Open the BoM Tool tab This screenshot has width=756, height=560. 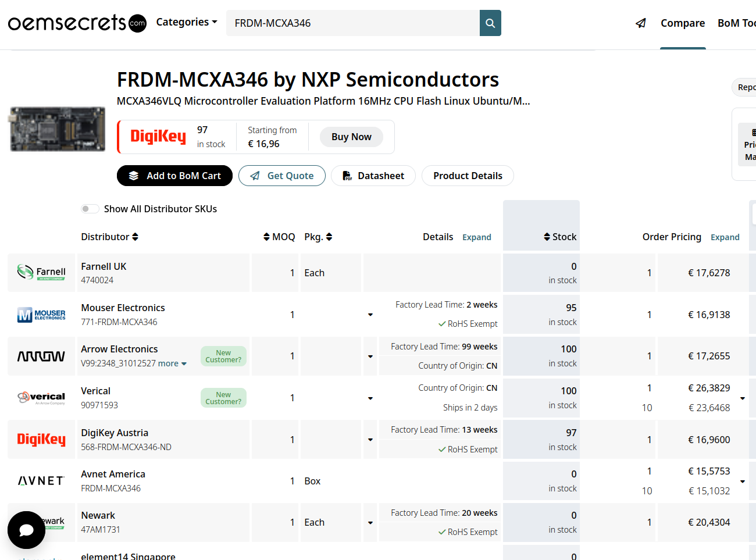(x=737, y=23)
